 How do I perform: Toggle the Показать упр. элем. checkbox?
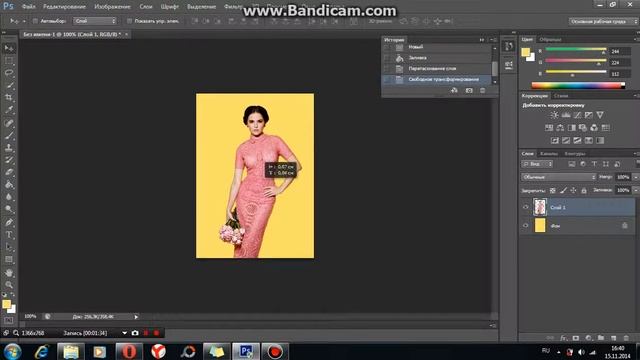pyautogui.click(x=129, y=21)
